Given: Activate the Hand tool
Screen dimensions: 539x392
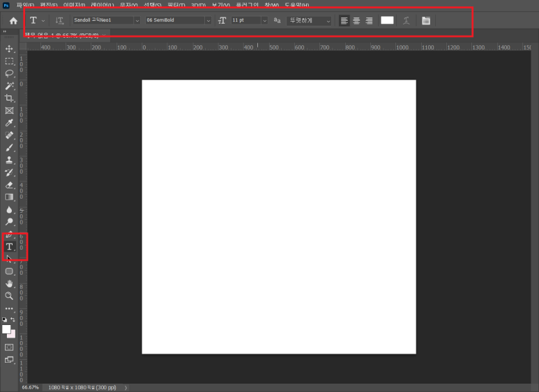Looking at the screenshot, I should point(9,284).
